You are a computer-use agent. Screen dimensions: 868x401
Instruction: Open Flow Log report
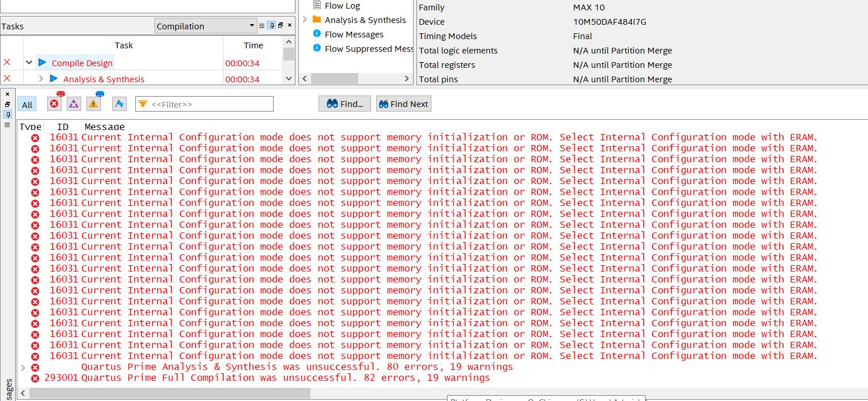click(342, 6)
